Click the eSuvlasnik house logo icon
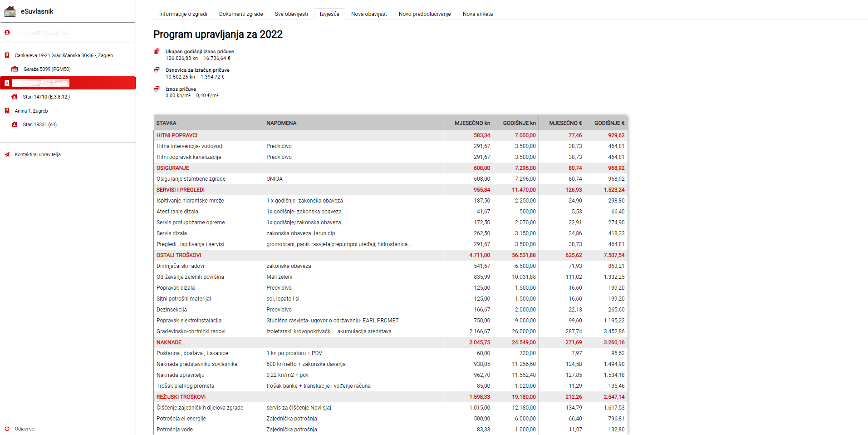This screenshot has height=435, width=868. click(10, 11)
